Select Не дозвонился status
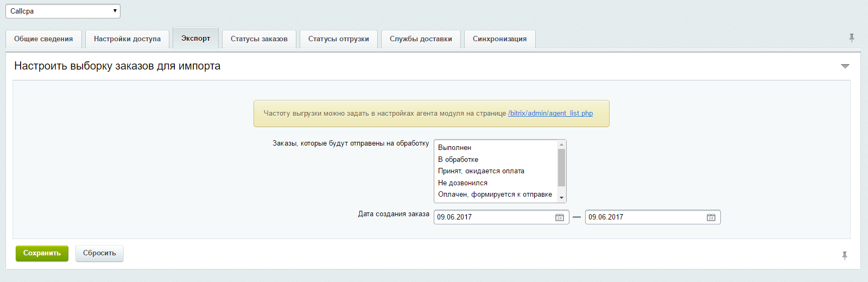The image size is (868, 282). point(496,183)
